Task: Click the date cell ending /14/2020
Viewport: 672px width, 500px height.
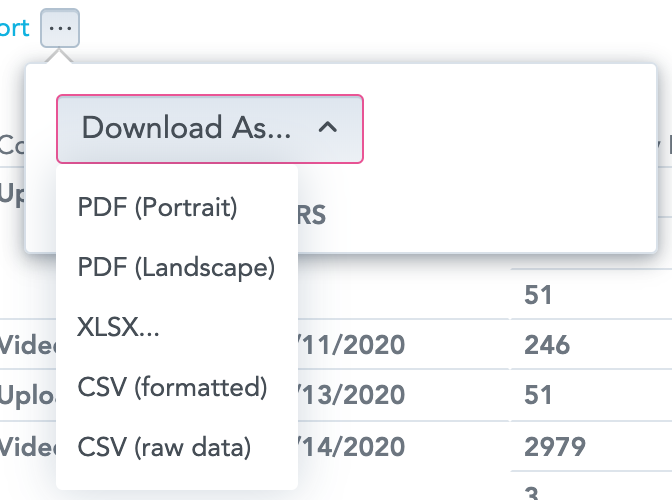Action: tap(350, 445)
